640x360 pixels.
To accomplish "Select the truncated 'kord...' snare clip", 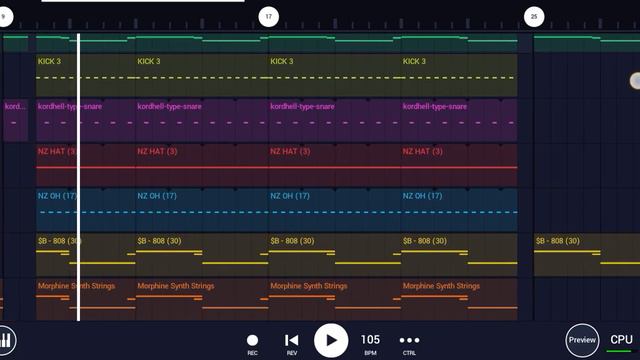I will [x=16, y=120].
